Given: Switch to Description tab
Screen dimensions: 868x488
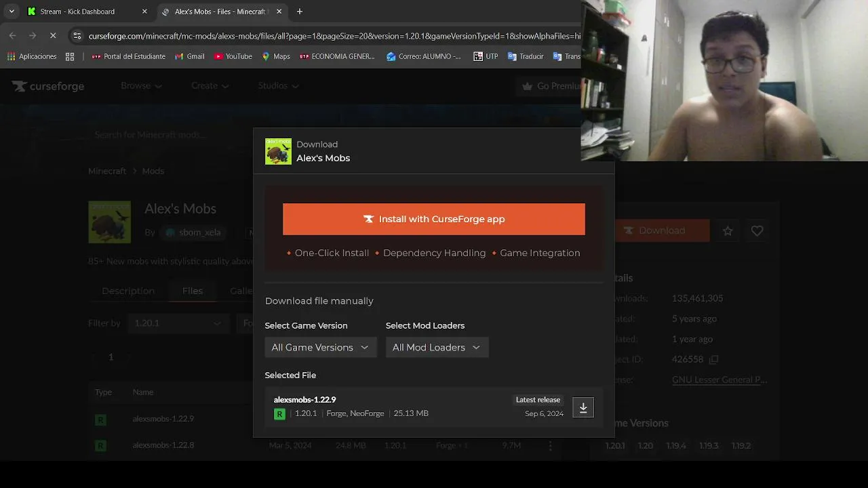Looking at the screenshot, I should (128, 291).
